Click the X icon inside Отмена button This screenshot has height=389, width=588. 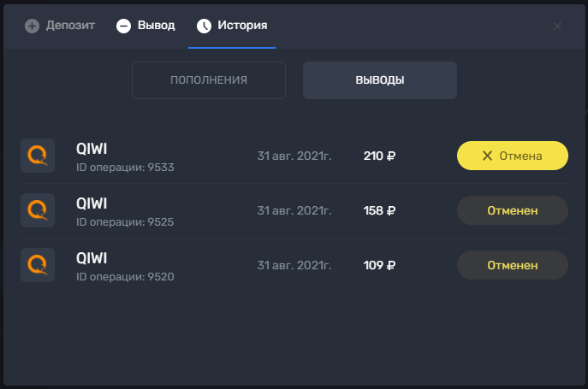coord(487,156)
